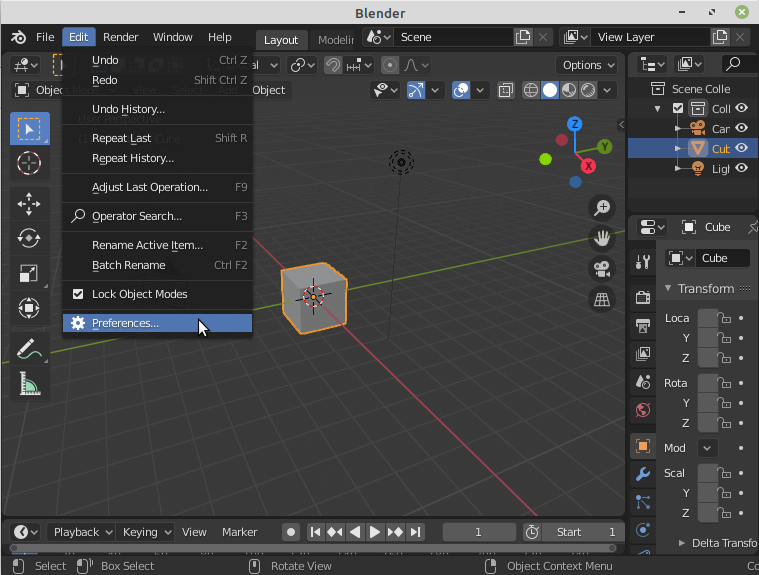Expand the Delta Transform panel

coord(682,543)
